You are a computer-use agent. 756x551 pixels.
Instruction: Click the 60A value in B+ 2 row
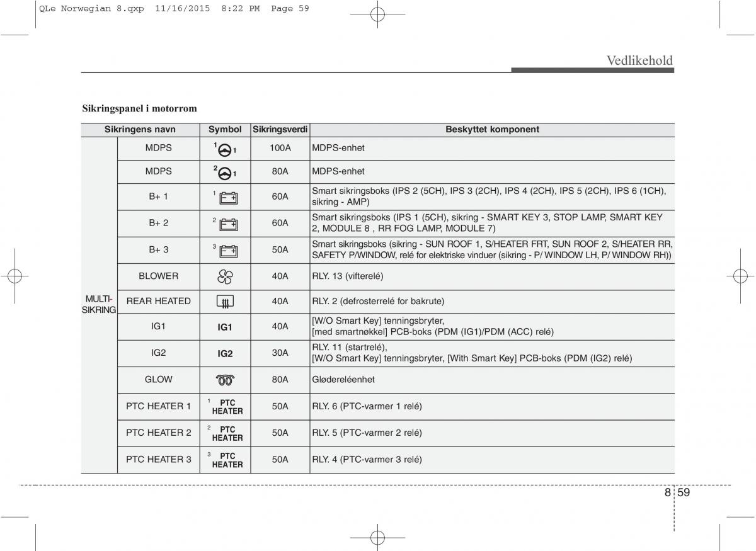coord(280,223)
